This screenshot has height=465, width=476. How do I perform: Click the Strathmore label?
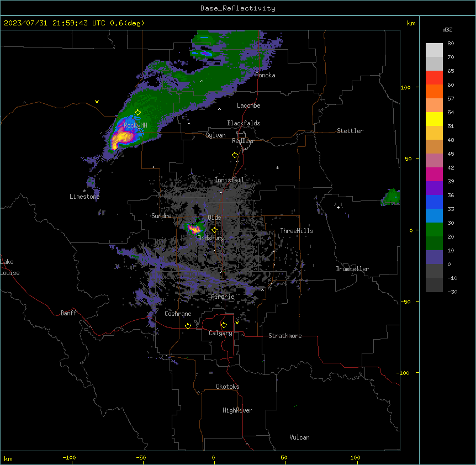285,336
